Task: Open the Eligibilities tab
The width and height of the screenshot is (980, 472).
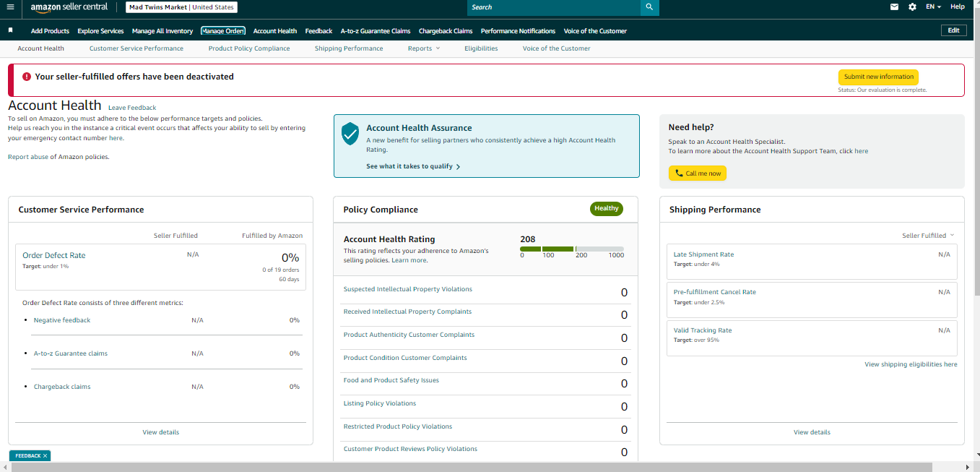Action: coord(481,48)
